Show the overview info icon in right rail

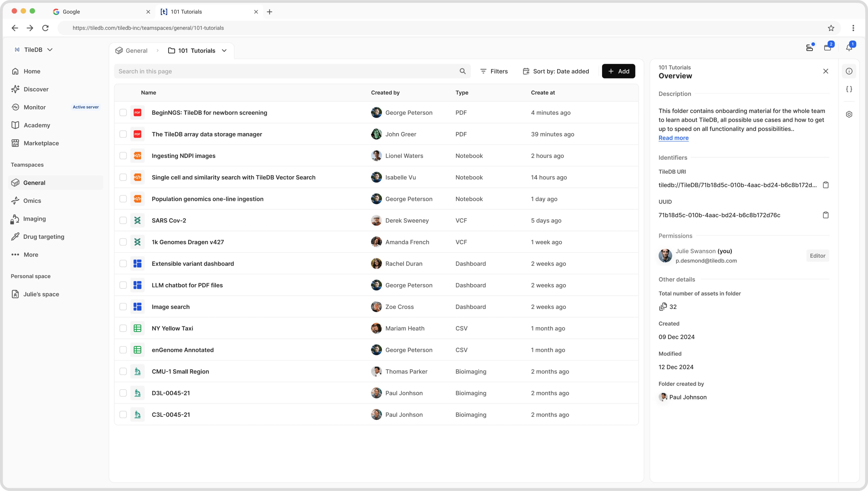tap(849, 71)
